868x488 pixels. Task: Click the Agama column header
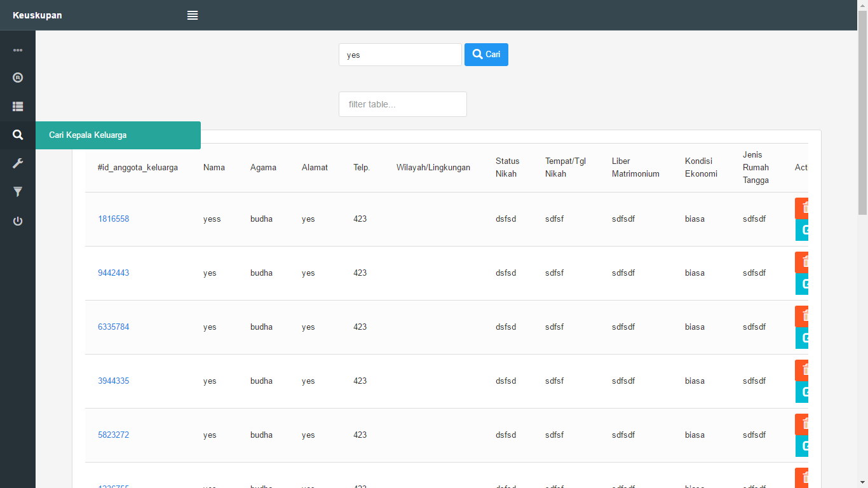[263, 168]
